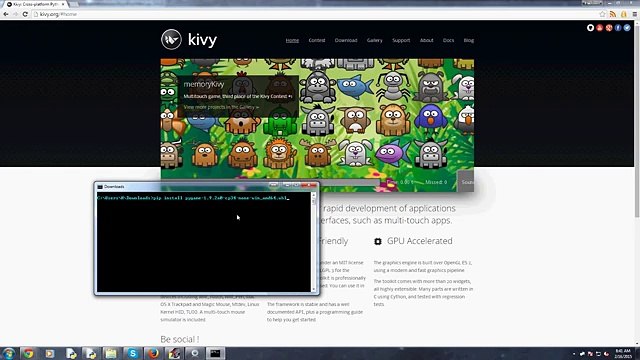Image resolution: width=640 pixels, height=360 pixels.
Task: Open the GitHub social icon
Action: pos(590,28)
